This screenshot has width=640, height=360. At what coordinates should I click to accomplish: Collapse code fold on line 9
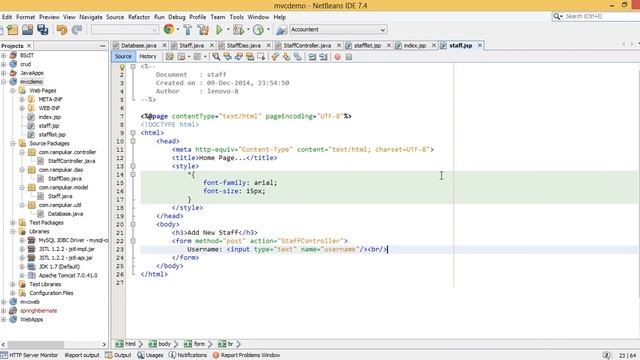133,133
